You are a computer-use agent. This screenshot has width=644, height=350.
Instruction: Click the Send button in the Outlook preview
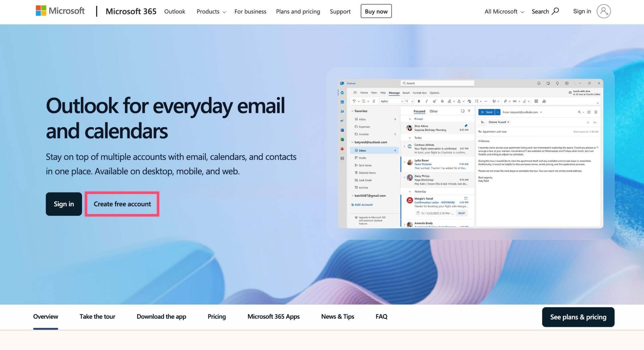[486, 112]
